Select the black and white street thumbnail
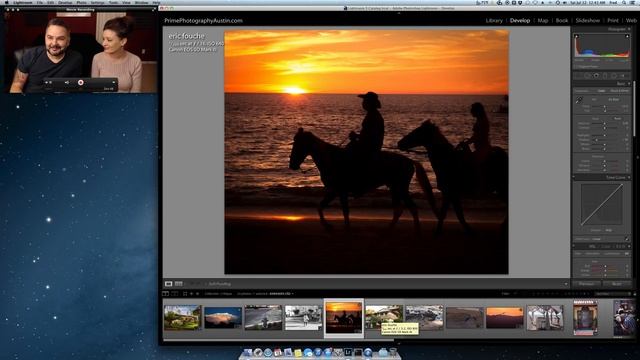Screen dimensions: 640x360 [303, 318]
